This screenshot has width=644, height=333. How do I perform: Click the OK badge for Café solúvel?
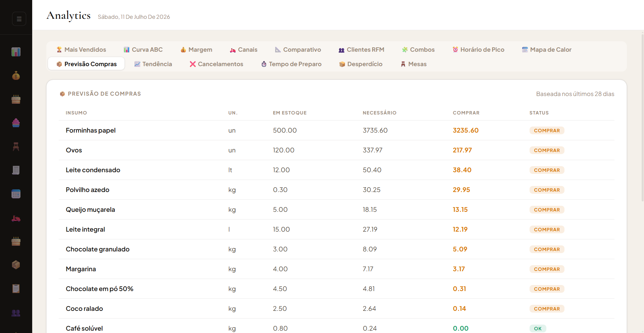pyautogui.click(x=538, y=329)
